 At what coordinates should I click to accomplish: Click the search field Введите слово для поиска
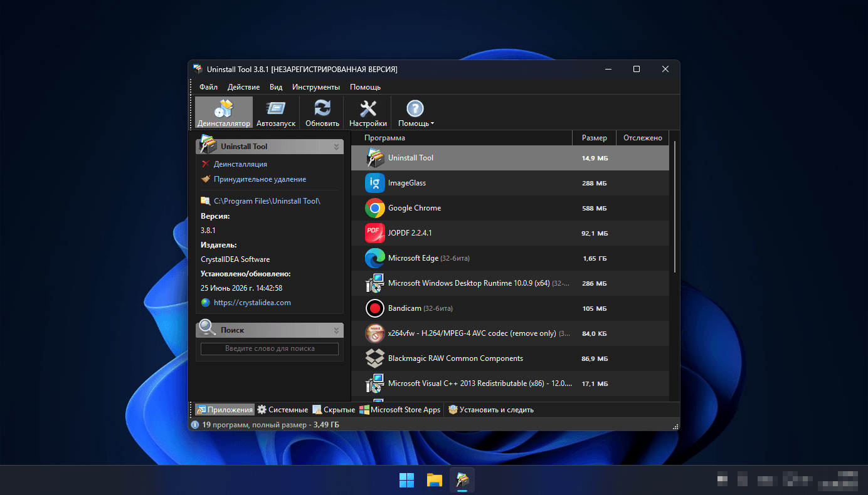270,349
